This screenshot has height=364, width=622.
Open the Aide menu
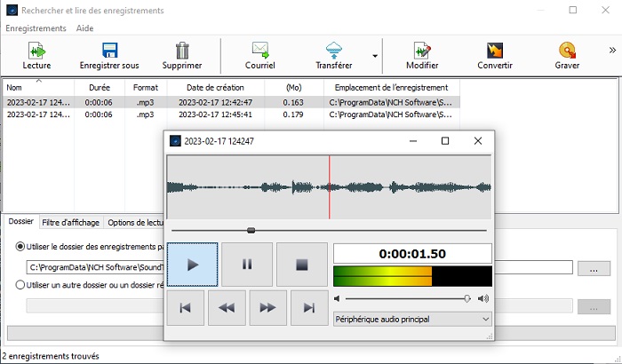tap(85, 28)
